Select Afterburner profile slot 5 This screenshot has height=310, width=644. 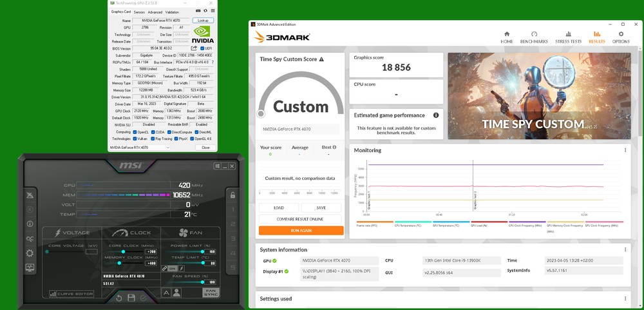233,267
